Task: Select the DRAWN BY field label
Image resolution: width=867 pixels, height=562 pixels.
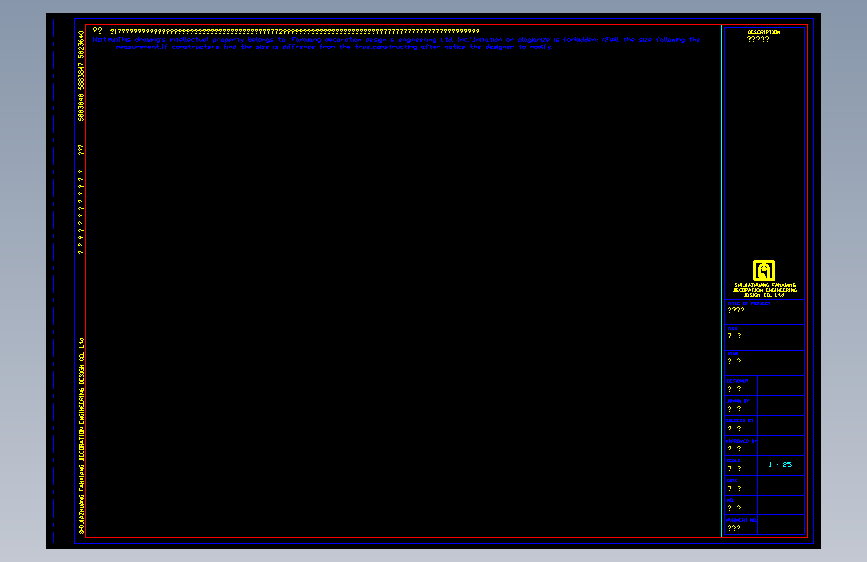Action: click(738, 401)
